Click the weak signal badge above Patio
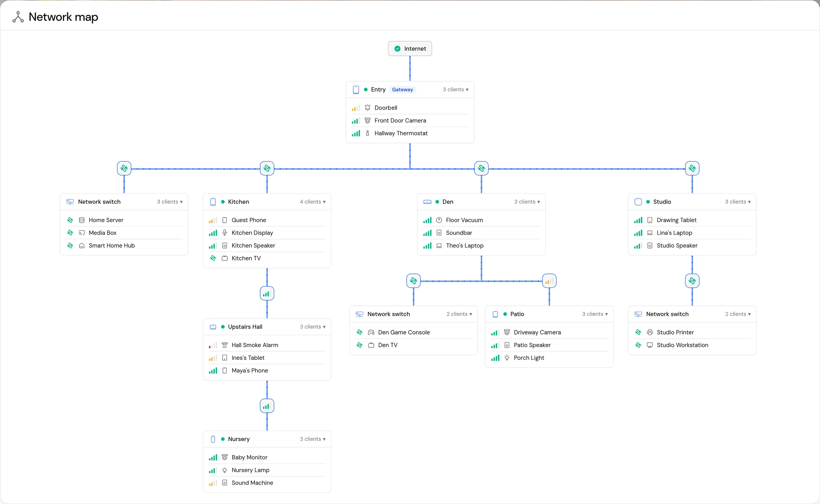The height and width of the screenshot is (504, 820). [549, 281]
